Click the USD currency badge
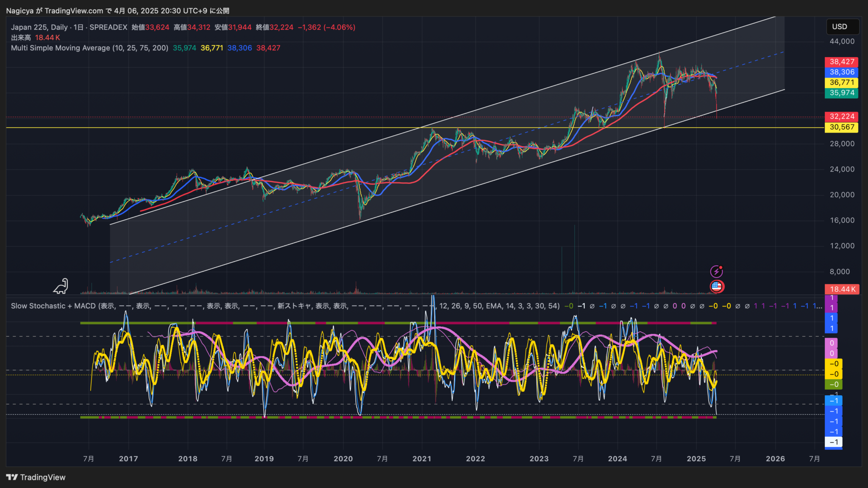Image resolution: width=868 pixels, height=488 pixels. click(x=842, y=26)
